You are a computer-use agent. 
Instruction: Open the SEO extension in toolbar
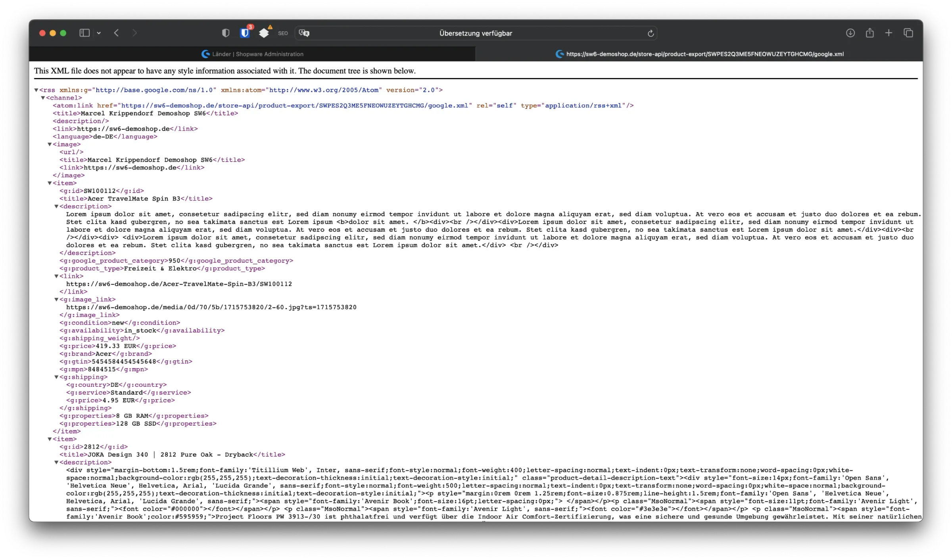click(x=283, y=33)
